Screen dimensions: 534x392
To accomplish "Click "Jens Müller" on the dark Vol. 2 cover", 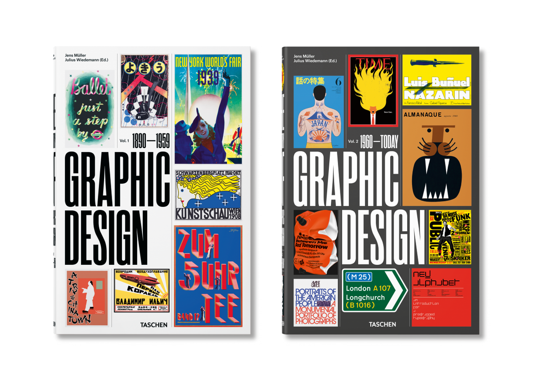I will (303, 56).
